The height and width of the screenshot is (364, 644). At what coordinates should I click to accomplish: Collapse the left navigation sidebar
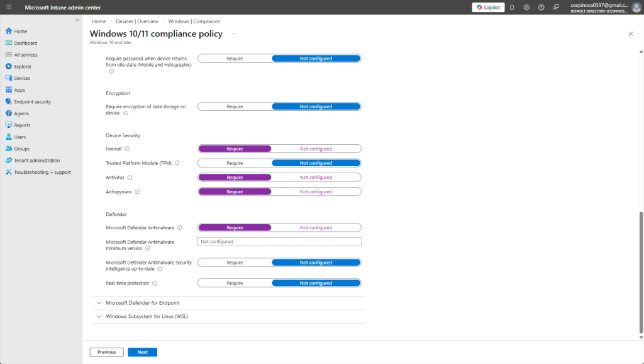[77, 20]
